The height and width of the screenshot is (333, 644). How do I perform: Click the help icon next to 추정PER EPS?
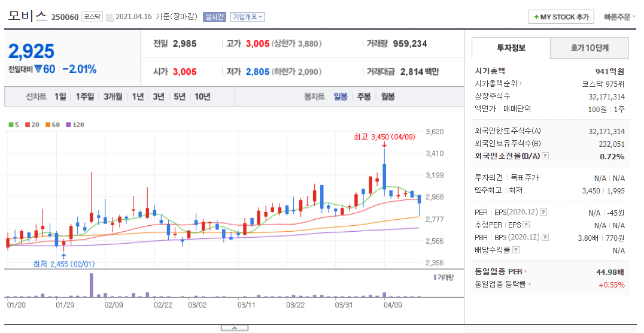(x=526, y=225)
